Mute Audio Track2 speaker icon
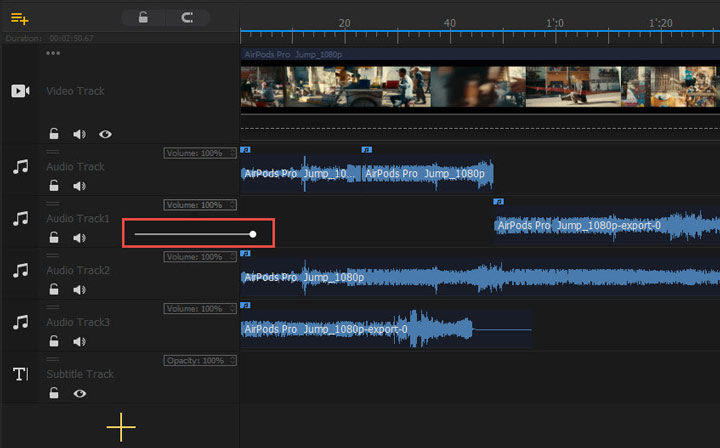The width and height of the screenshot is (720, 448). click(x=80, y=290)
